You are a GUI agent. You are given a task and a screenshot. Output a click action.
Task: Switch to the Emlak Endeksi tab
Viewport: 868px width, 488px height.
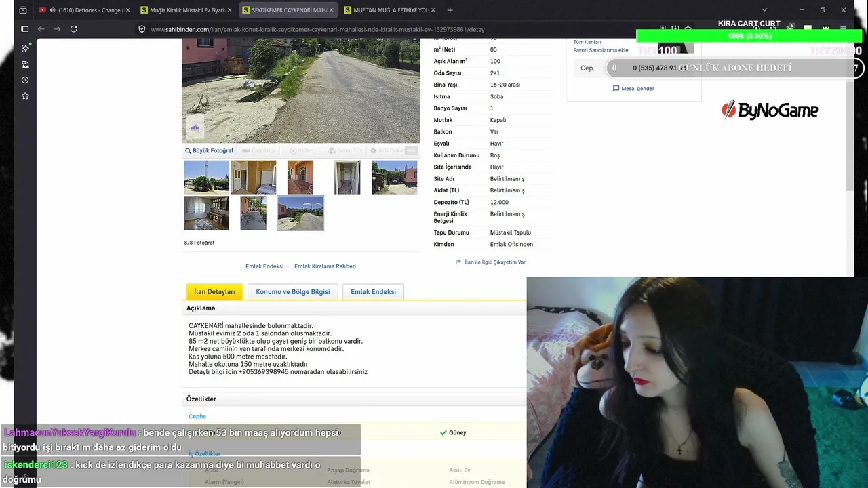[373, 291]
